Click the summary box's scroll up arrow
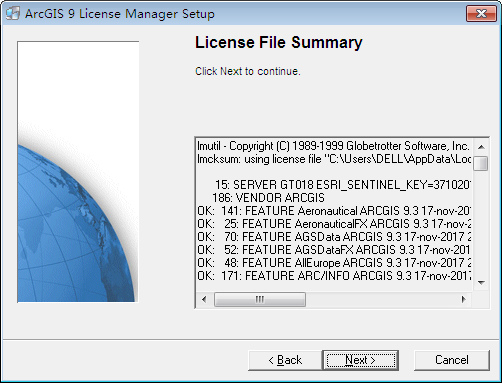Image resolution: width=502 pixels, height=383 pixels. [x=481, y=147]
